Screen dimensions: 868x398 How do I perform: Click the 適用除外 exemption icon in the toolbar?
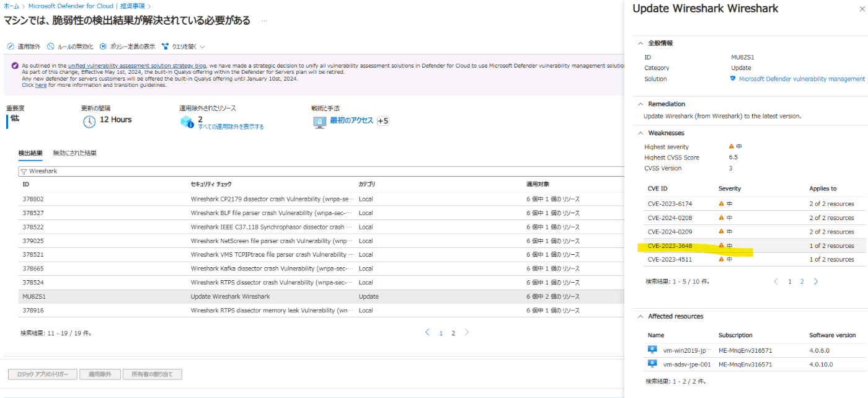pyautogui.click(x=11, y=46)
